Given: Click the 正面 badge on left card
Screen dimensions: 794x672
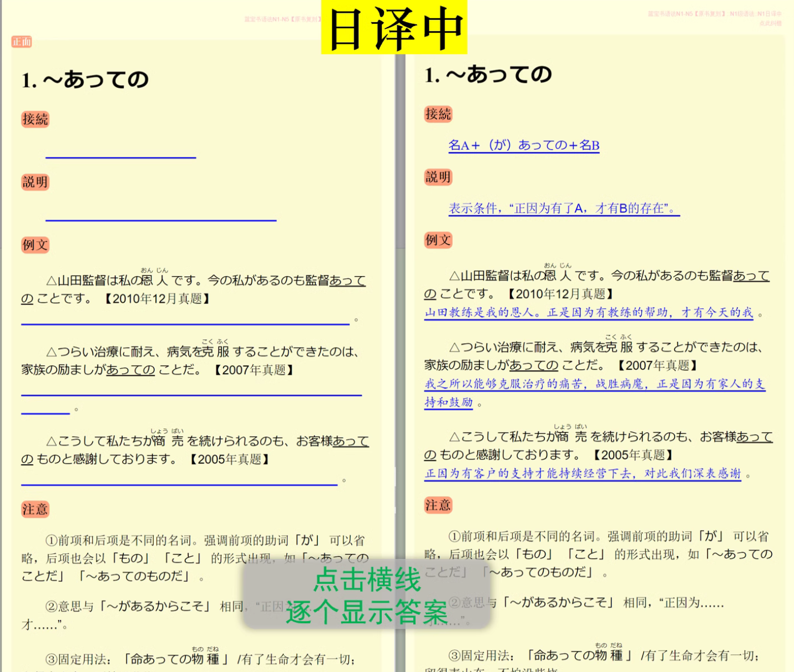Looking at the screenshot, I should [22, 42].
